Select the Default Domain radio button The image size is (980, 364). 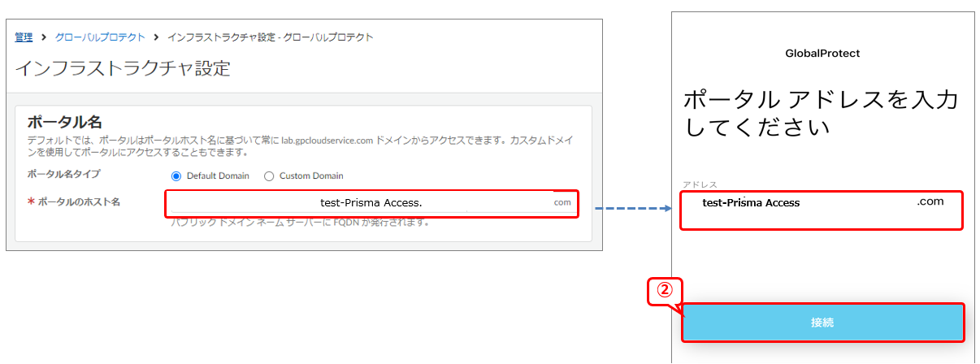pyautogui.click(x=176, y=175)
